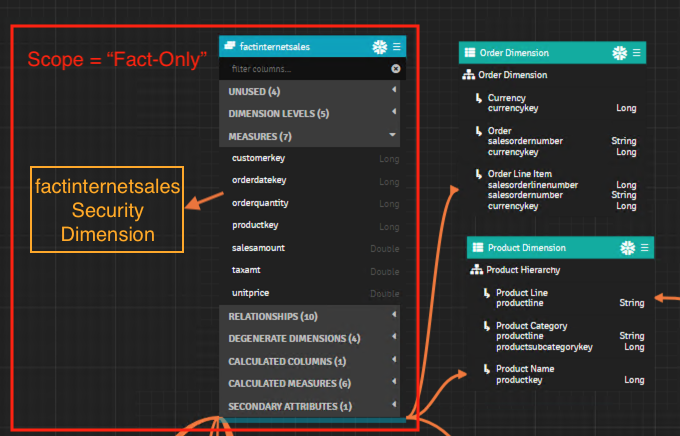Open the Product Dimension hamburger menu

pos(645,247)
